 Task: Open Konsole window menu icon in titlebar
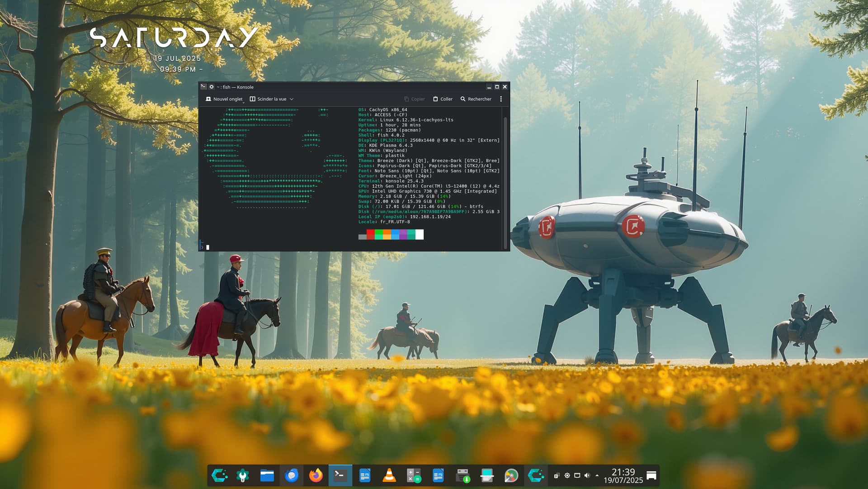click(x=203, y=87)
